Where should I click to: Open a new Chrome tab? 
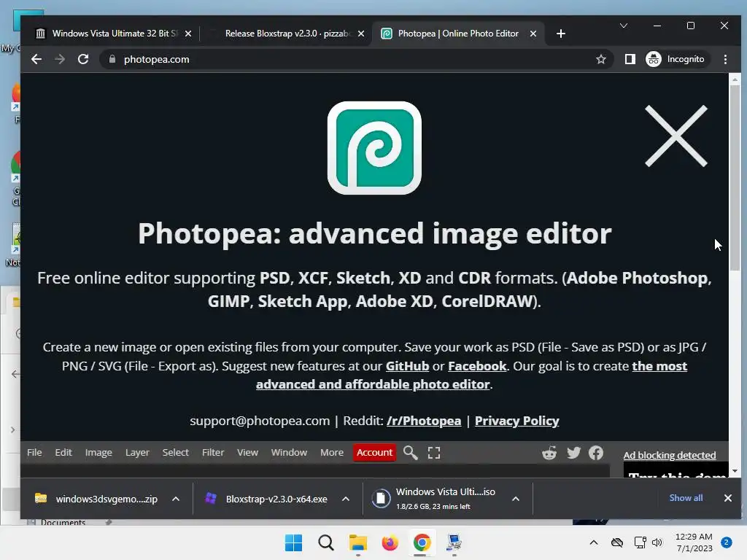[561, 34]
